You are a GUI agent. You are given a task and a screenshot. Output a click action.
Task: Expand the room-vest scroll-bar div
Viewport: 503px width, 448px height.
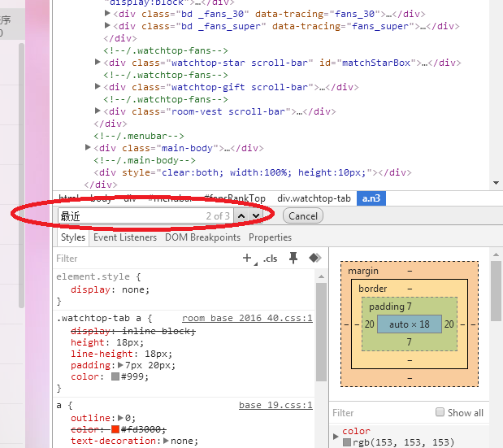[x=98, y=111]
